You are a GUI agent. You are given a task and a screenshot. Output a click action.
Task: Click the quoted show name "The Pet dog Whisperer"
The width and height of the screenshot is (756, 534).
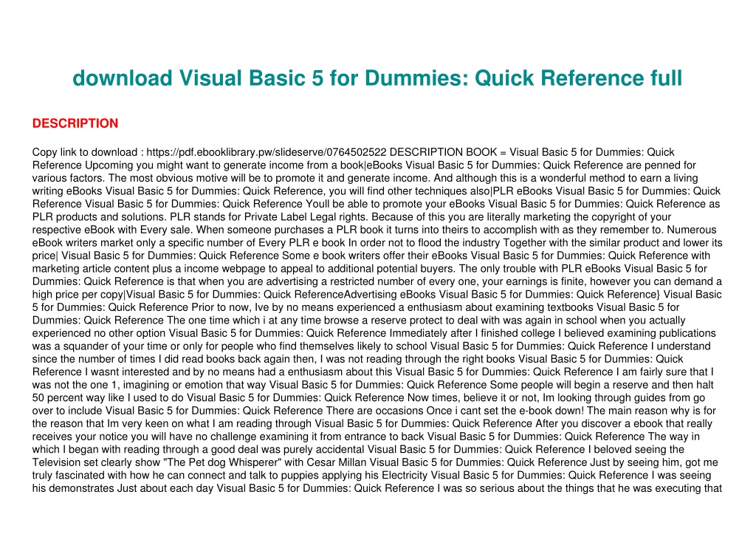(223, 462)
